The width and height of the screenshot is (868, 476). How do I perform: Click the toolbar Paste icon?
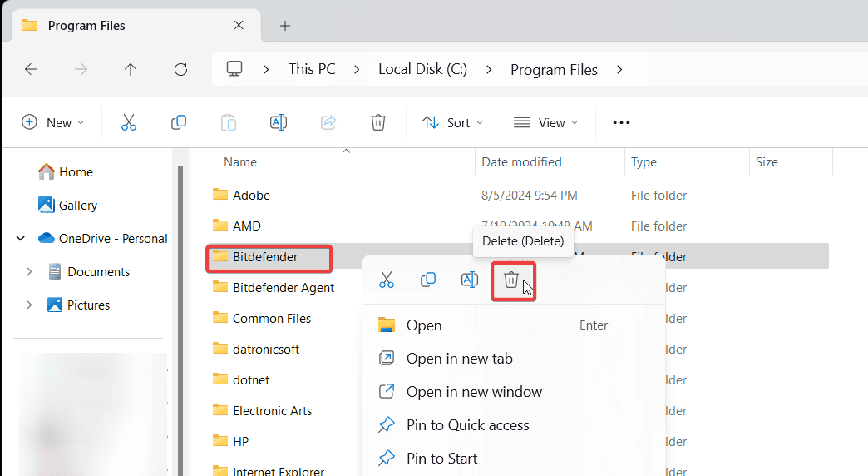[x=228, y=122]
